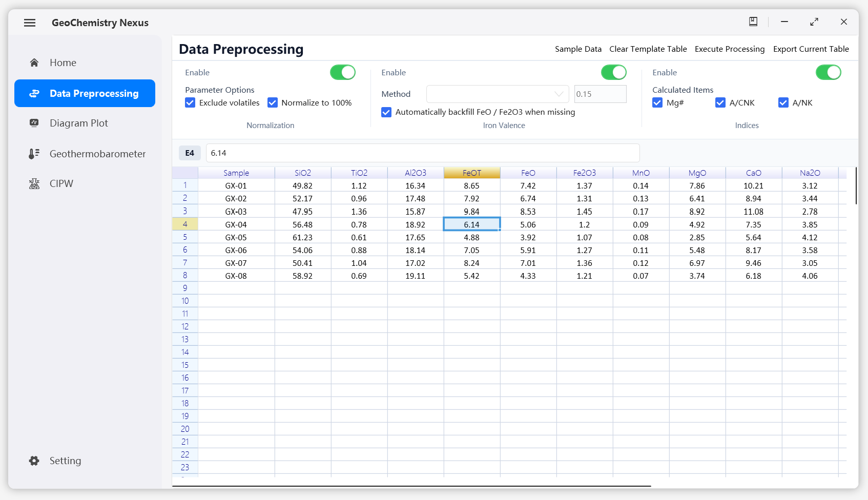Screen dimensions: 868x500
Task: Click cell GX-08 in Sample column
Action: [236, 276]
